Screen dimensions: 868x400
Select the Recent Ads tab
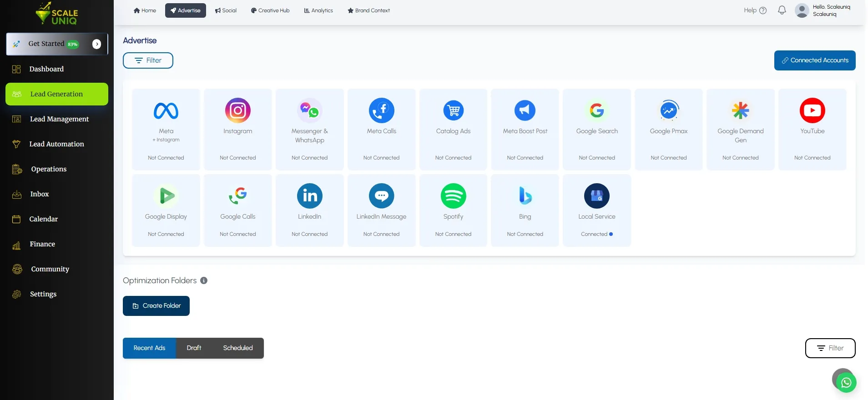tap(149, 348)
